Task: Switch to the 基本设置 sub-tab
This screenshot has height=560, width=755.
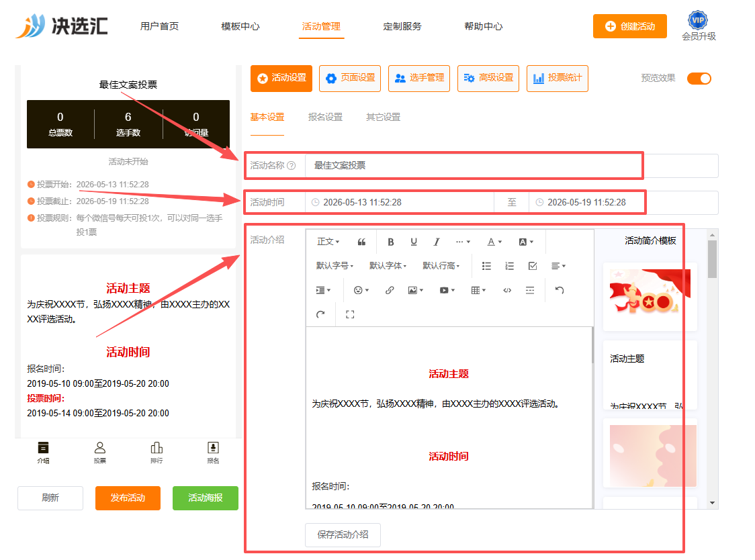Action: (267, 117)
